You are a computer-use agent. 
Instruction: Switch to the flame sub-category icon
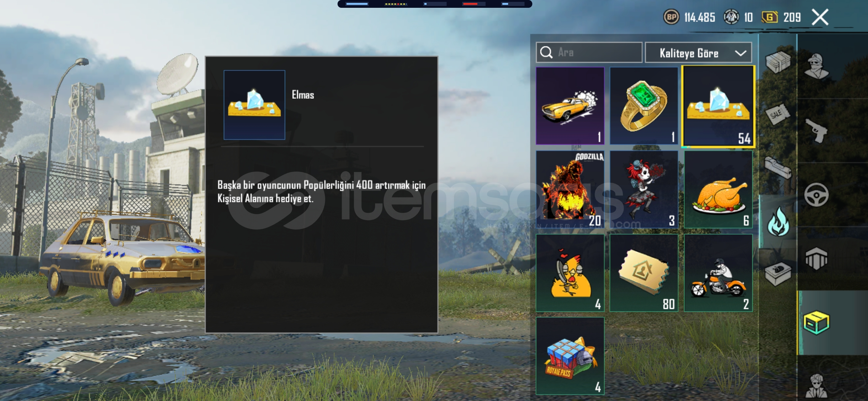click(x=778, y=222)
